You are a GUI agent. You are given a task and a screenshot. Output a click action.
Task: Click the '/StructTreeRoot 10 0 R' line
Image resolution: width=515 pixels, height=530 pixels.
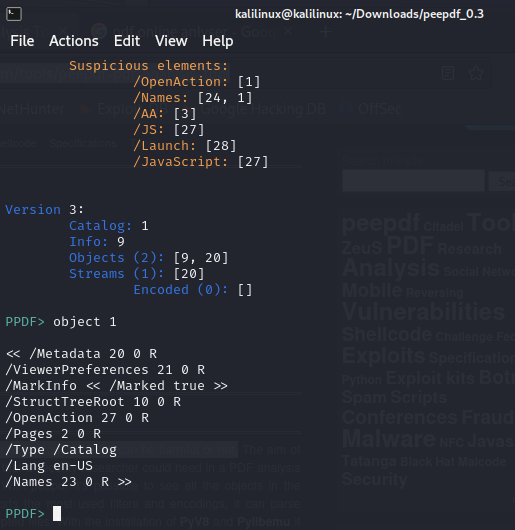93,402
